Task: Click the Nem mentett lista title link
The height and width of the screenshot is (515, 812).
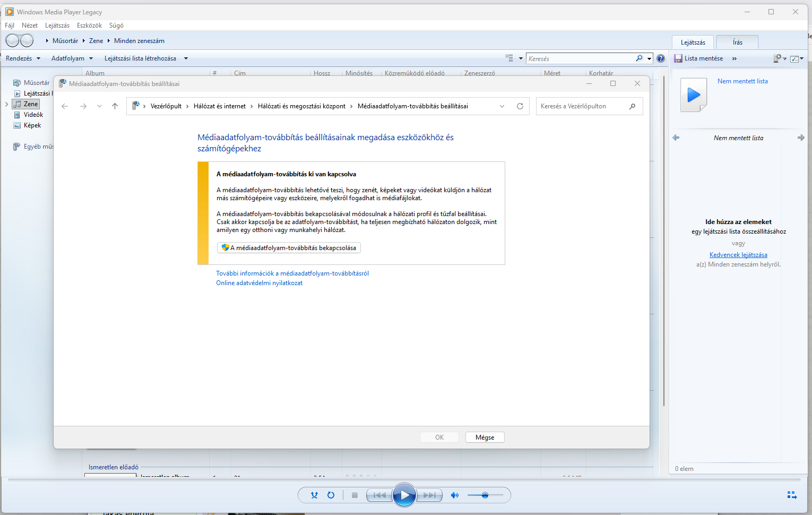Action: point(742,81)
